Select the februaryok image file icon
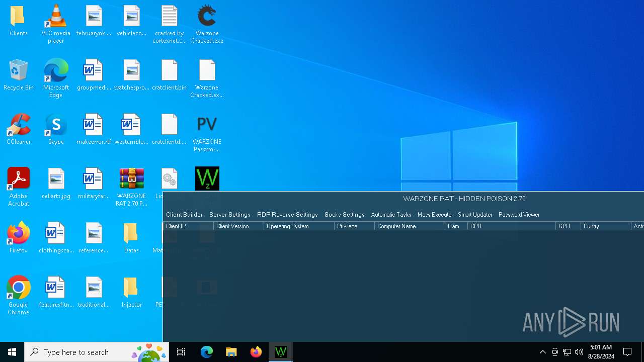The height and width of the screenshot is (362, 644). coord(94,16)
